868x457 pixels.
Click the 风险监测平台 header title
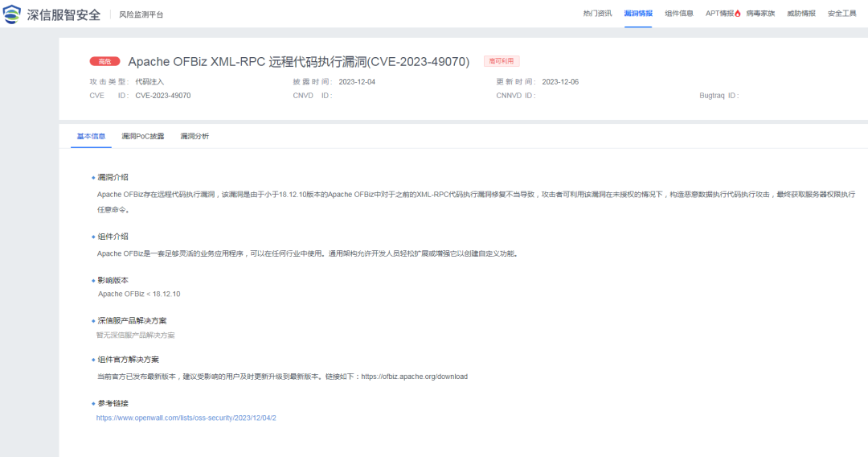(141, 15)
